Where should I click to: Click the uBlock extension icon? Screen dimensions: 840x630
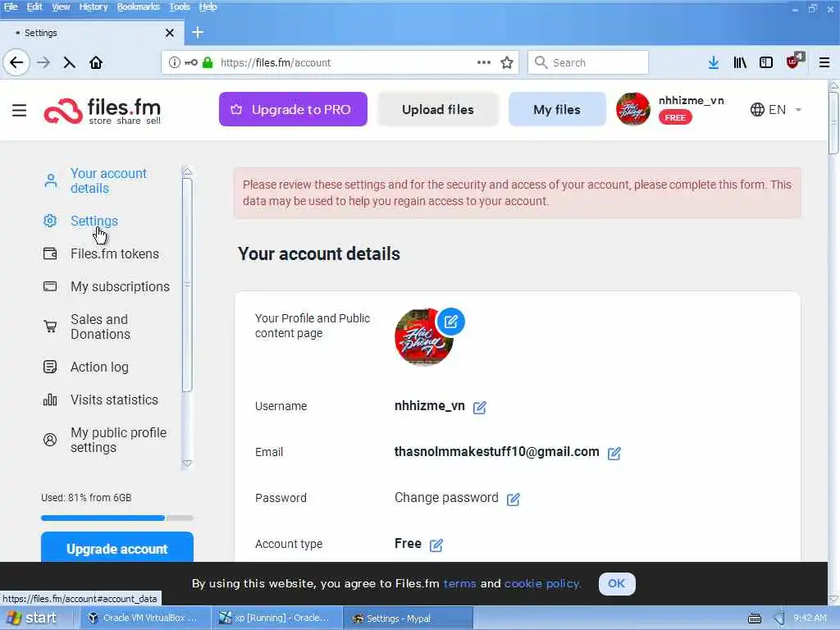point(793,61)
